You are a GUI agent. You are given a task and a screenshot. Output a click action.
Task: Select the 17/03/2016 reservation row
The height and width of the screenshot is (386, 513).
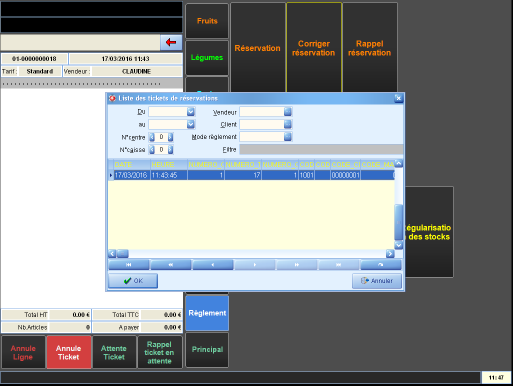coord(252,175)
